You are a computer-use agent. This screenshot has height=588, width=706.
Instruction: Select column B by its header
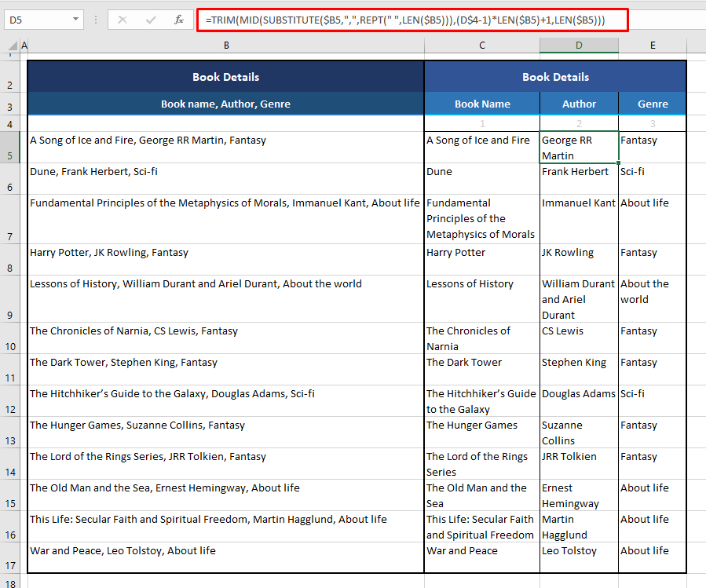(226, 46)
